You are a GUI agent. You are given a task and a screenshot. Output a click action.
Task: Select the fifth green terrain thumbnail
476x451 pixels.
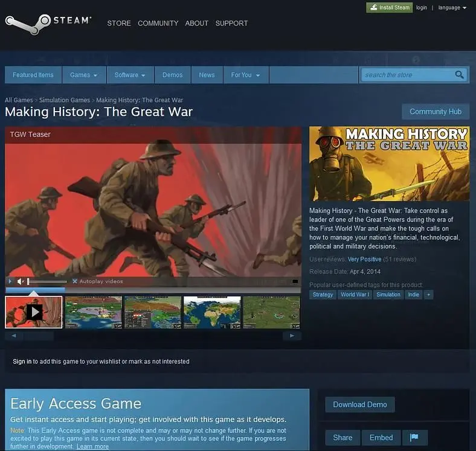[x=271, y=312]
